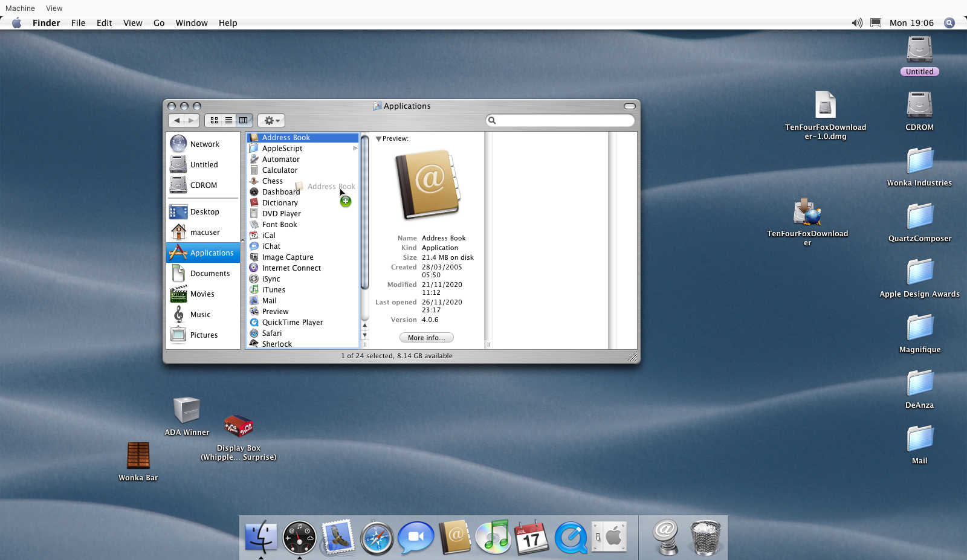This screenshot has width=967, height=560.
Task: Select TenFourFoxDownloader app icon on desktop
Action: pyautogui.click(x=807, y=213)
